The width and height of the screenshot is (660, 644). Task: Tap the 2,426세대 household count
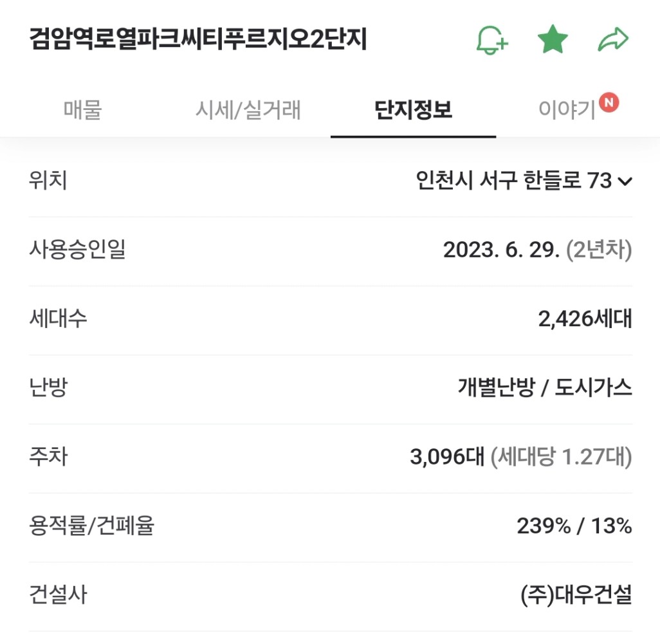coord(585,318)
